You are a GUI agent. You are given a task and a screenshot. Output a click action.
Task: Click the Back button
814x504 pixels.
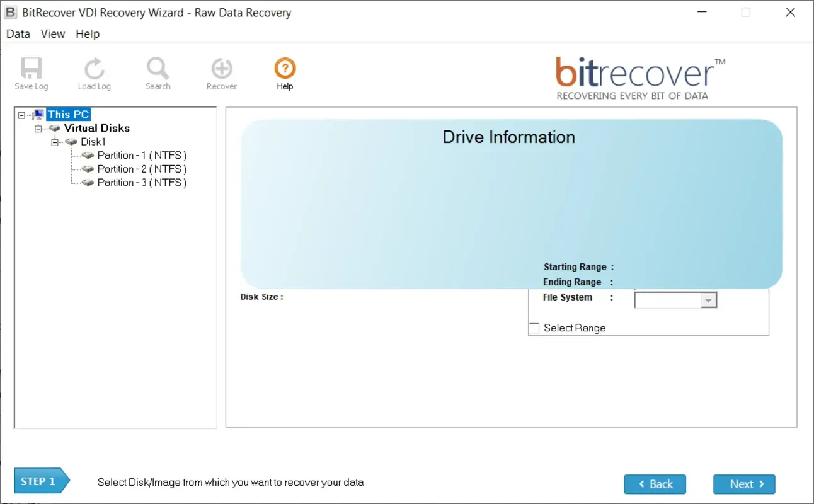coord(655,484)
